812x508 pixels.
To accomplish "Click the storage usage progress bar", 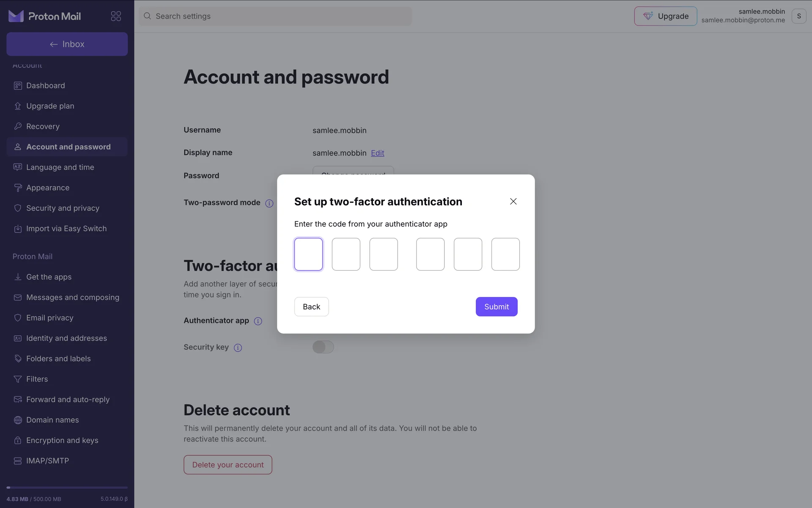I will point(67,488).
